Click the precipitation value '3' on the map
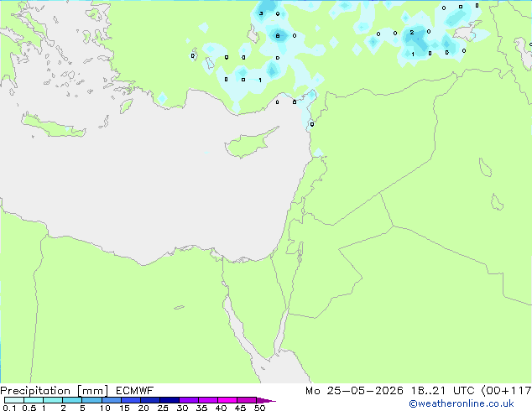The width and height of the screenshot is (532, 411). pyautogui.click(x=261, y=13)
